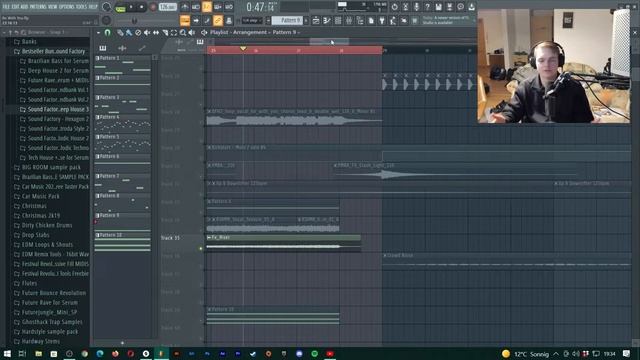
Task: Expand the Drop Stabs folder
Action: [31, 235]
